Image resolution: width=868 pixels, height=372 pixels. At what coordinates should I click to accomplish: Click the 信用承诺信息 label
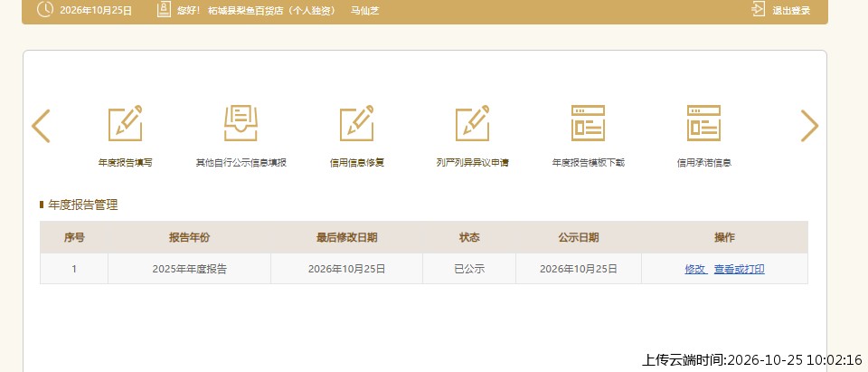[703, 163]
